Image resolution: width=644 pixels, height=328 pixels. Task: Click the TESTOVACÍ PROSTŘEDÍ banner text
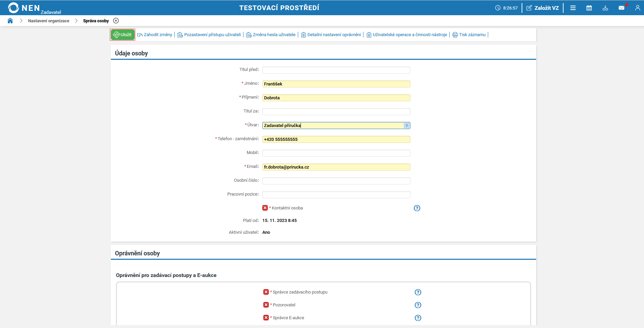pos(279,8)
